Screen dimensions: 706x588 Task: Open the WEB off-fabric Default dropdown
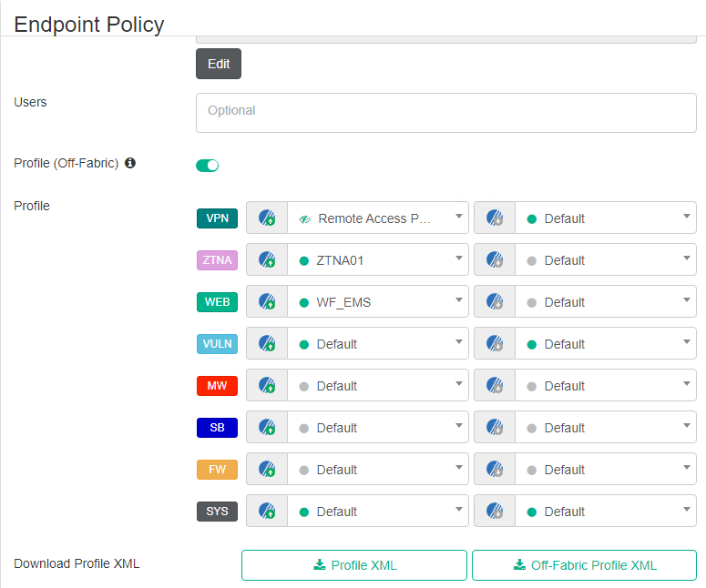point(606,301)
